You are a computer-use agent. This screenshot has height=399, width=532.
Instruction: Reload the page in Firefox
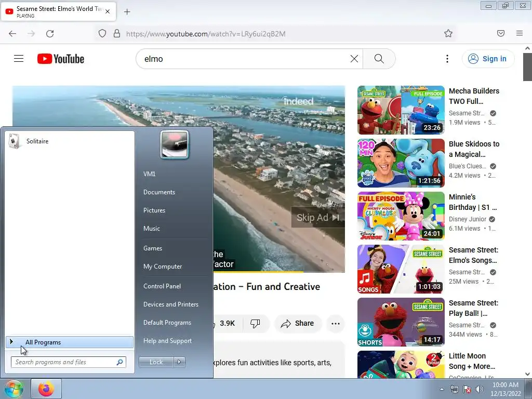coord(50,34)
